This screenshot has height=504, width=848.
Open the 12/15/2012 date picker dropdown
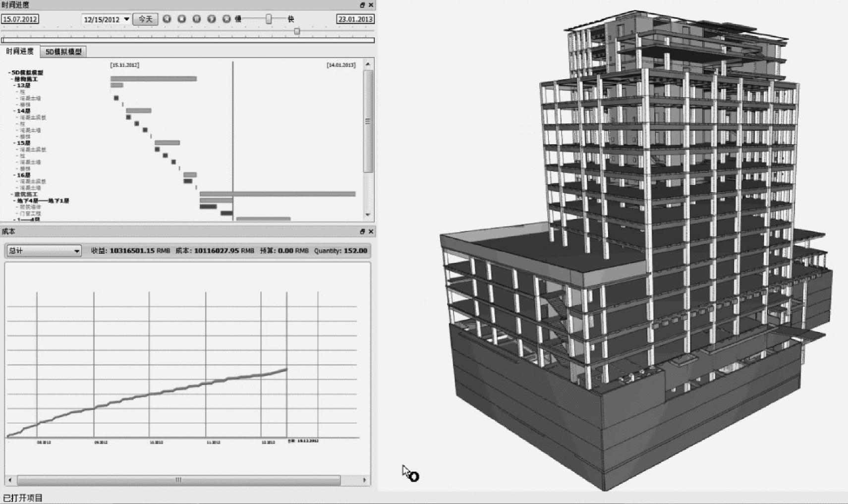pyautogui.click(x=127, y=19)
